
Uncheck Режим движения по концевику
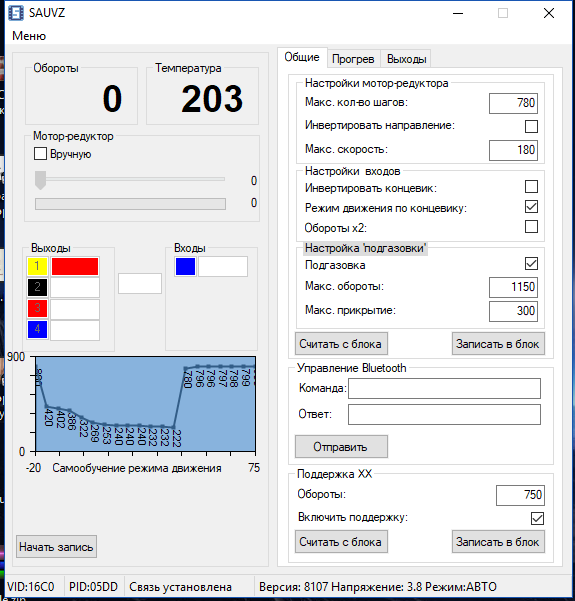click(531, 207)
